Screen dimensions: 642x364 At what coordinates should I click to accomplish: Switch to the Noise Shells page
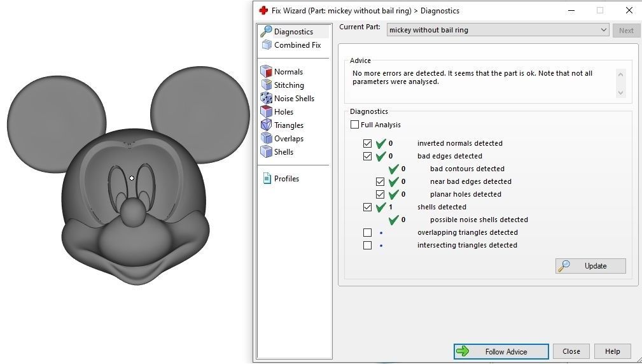pos(295,98)
